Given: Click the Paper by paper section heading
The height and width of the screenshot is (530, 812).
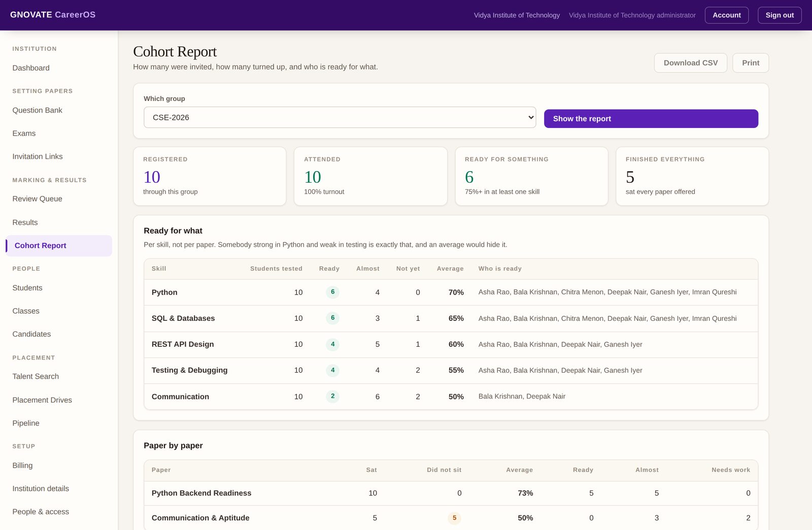Looking at the screenshot, I should 173,445.
